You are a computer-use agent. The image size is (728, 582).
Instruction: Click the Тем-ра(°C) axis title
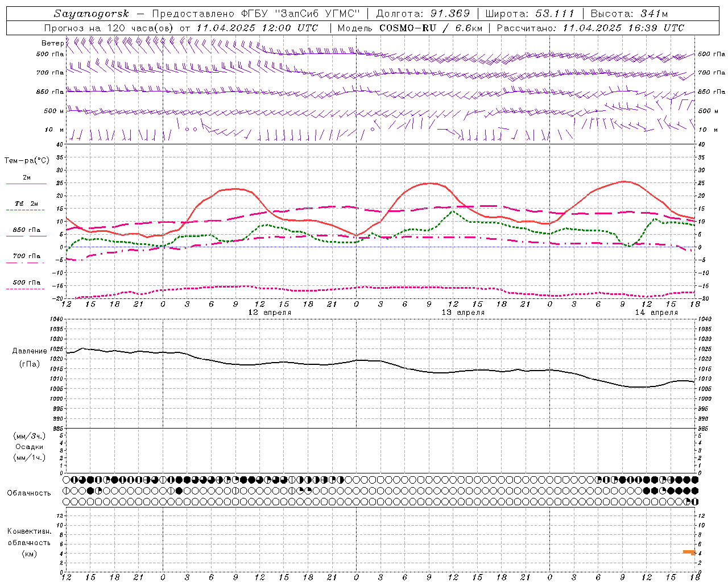[x=27, y=161]
